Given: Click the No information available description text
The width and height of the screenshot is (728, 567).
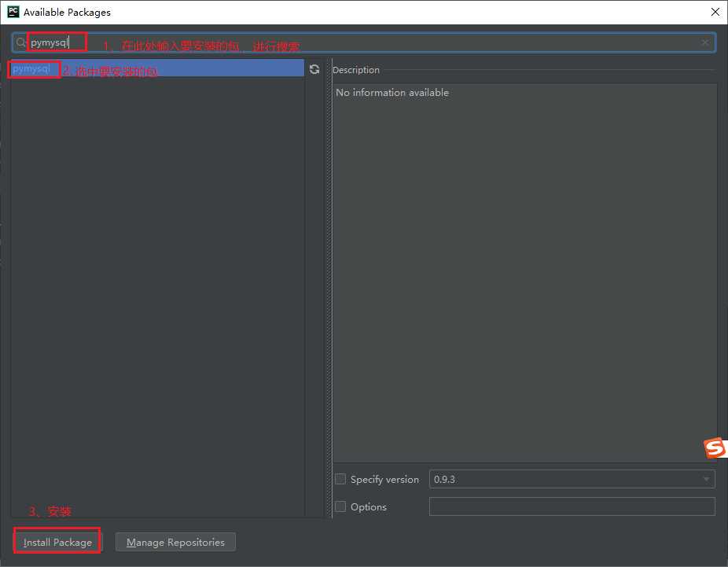Looking at the screenshot, I should [392, 93].
